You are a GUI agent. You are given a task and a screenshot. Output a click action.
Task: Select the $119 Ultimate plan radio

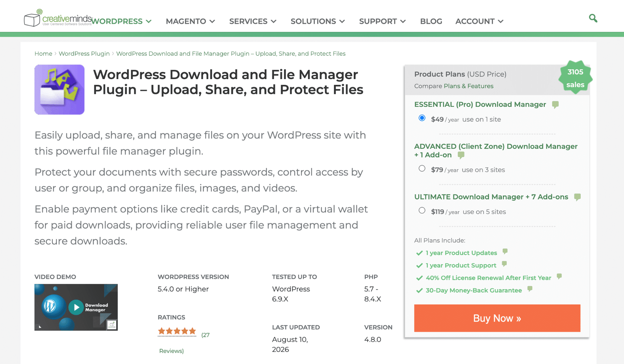(422, 210)
